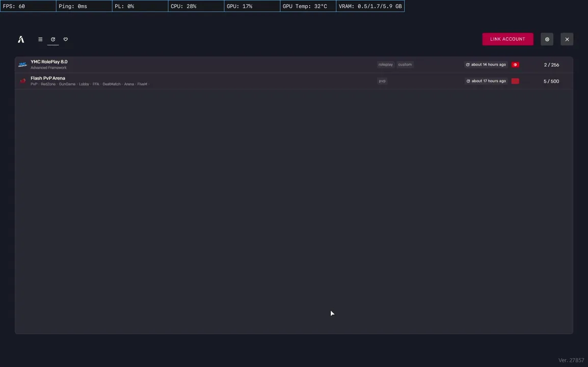Click the Ping: 0ms overlay stat
588x367 pixels.
pos(84,6)
